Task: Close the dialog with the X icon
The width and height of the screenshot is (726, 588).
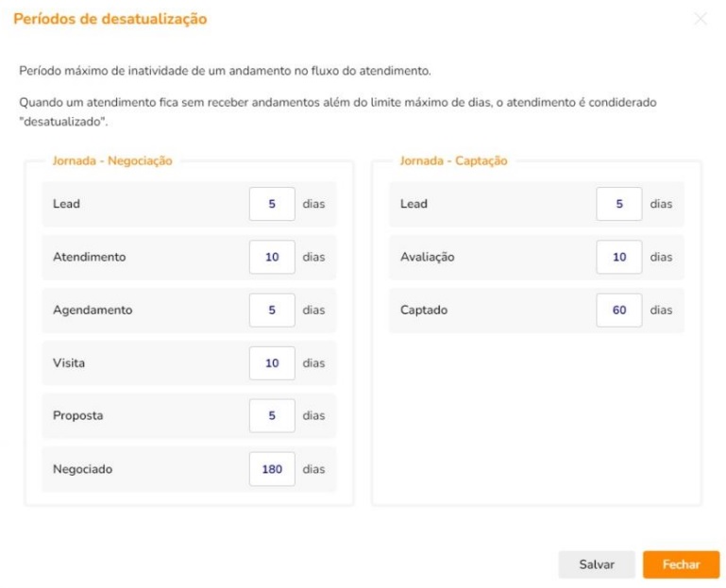Action: pos(700,19)
